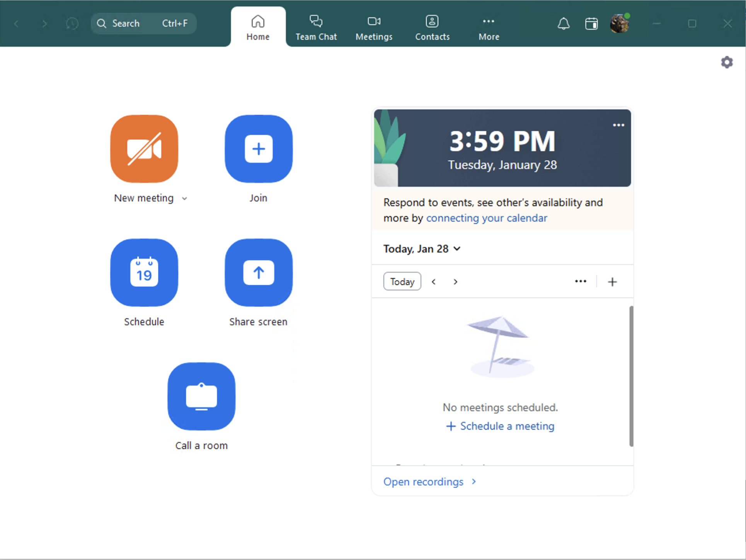Open settings gear icon
The width and height of the screenshot is (746, 560).
click(727, 62)
